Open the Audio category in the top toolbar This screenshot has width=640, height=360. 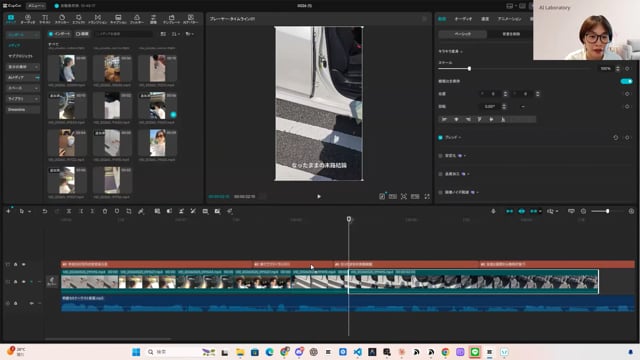28,19
